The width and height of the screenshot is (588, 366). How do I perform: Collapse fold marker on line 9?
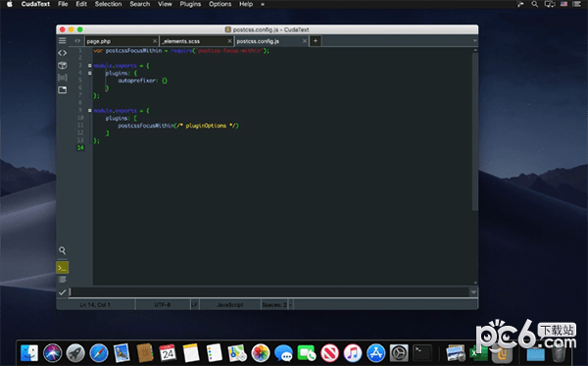click(89, 110)
